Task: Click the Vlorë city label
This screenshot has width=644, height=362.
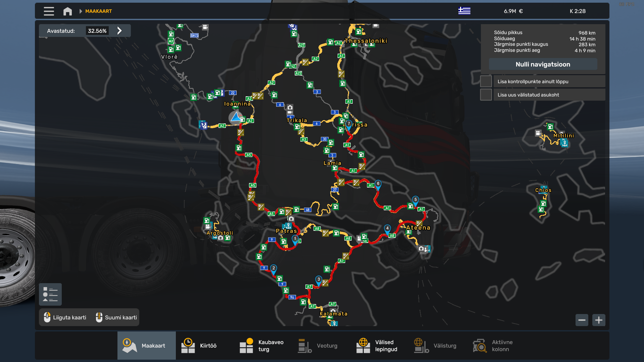Action: pos(169,57)
